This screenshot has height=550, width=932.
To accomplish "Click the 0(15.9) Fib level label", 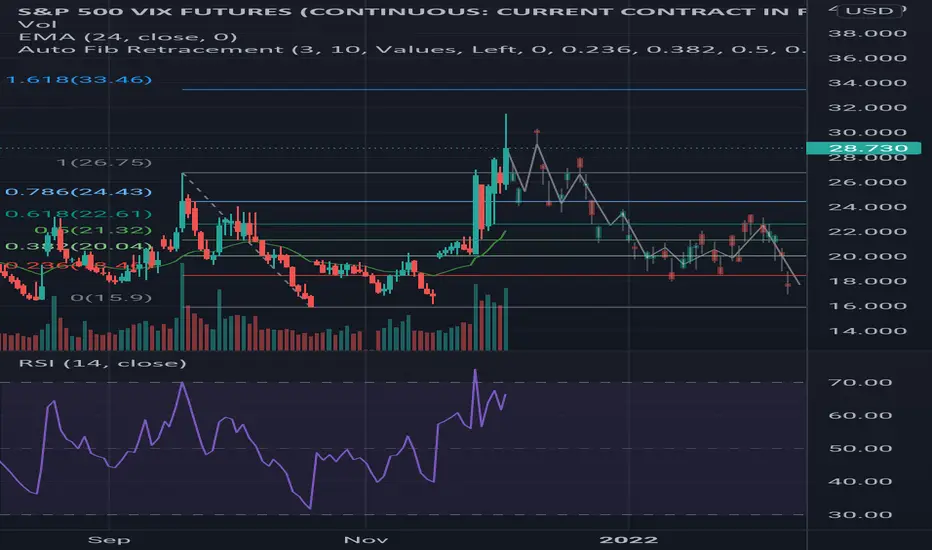I will point(111,297).
